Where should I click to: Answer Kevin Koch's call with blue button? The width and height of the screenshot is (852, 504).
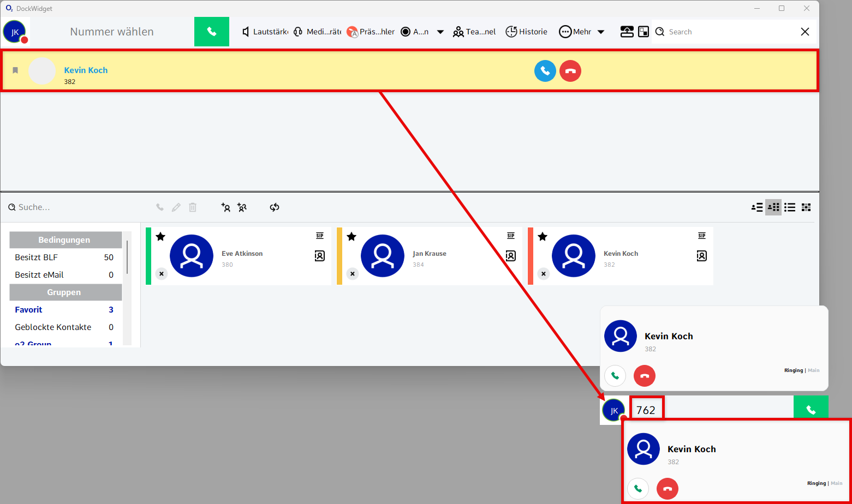pos(545,71)
